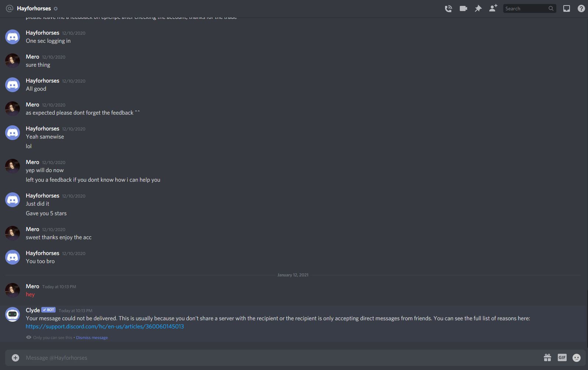Open Mero's avatar on the 'hey' message
Viewport: 588px width, 370px height.
(13, 290)
